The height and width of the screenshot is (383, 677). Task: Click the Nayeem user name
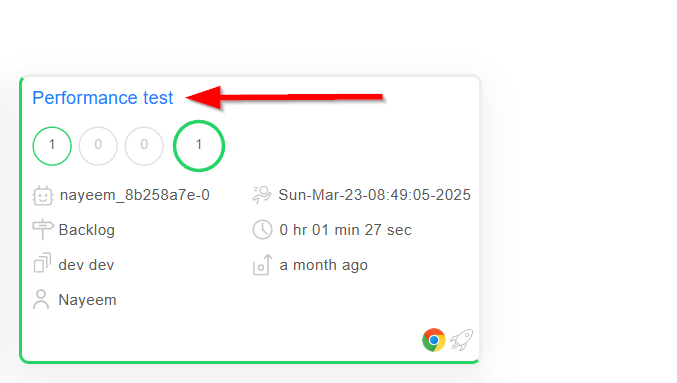88,300
